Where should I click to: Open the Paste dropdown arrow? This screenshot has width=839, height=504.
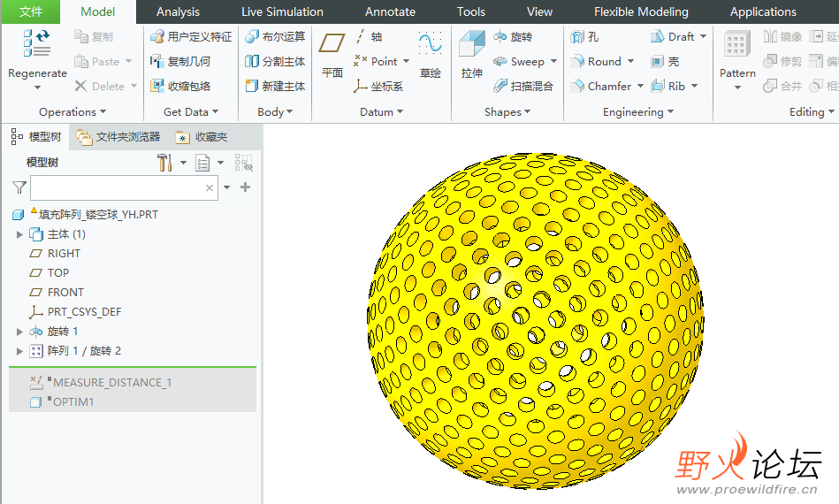(128, 62)
